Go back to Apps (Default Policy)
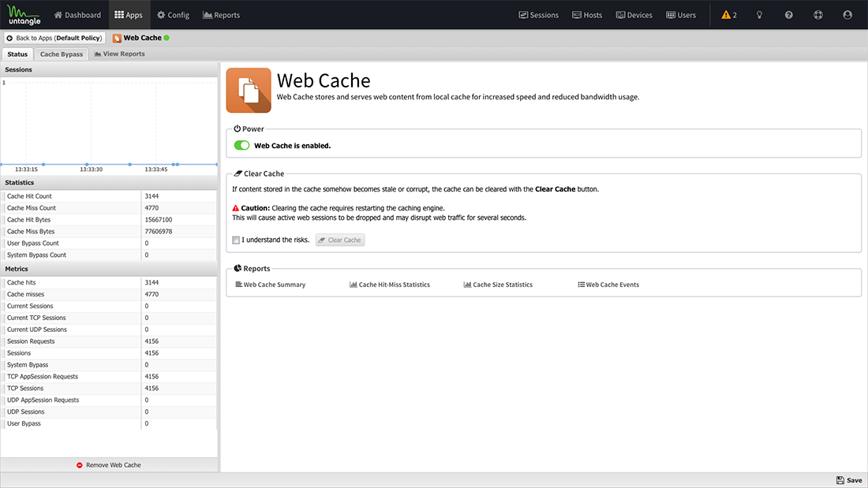Viewport: 868px width, 488px height. [x=54, y=38]
